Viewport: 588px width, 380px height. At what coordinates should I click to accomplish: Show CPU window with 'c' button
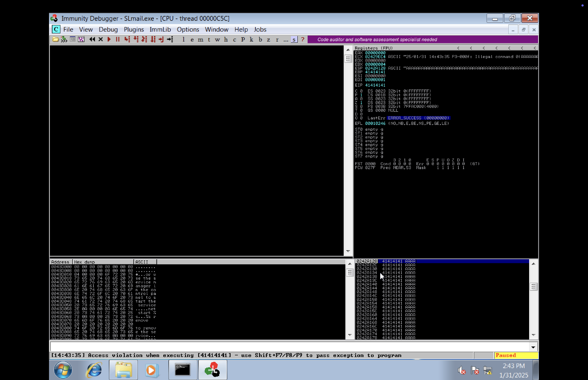[235, 39]
